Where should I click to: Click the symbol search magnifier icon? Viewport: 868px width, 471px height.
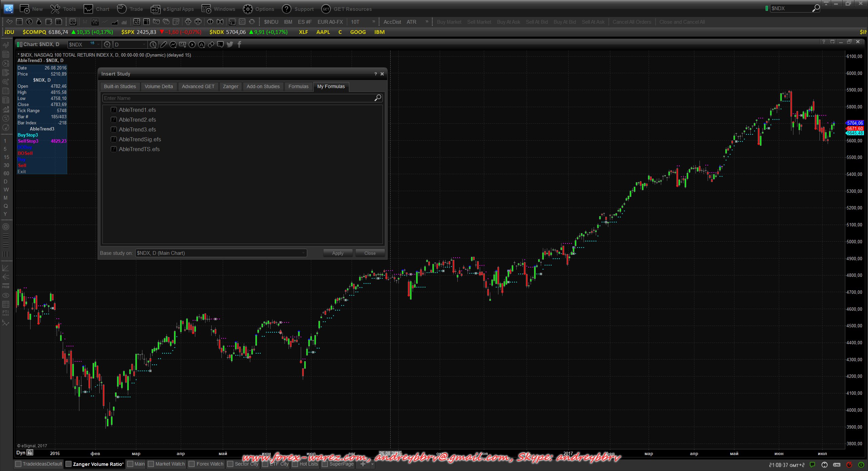point(816,8)
